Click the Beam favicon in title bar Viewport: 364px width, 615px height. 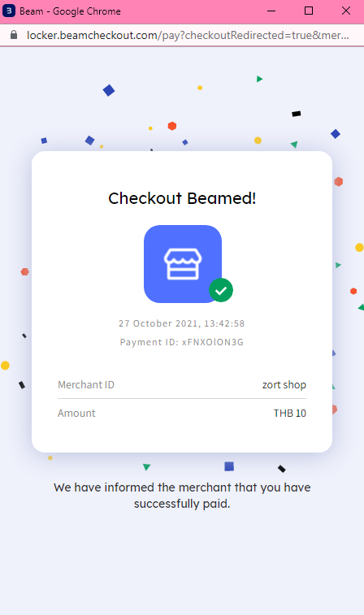point(9,11)
